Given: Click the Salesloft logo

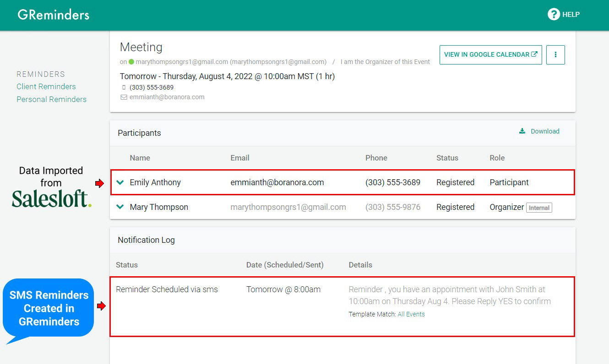Looking at the screenshot, I should (x=51, y=199).
